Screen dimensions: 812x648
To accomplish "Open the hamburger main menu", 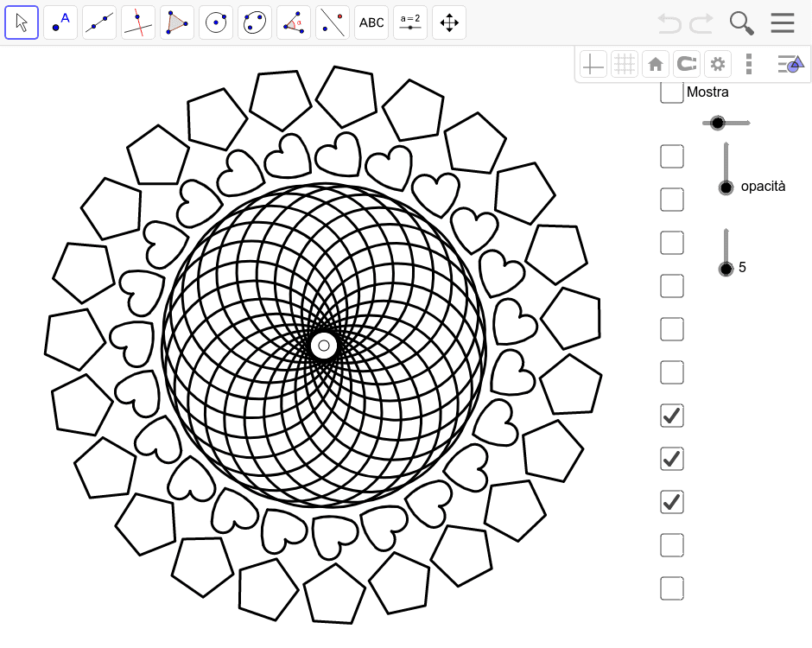I will pos(783,22).
